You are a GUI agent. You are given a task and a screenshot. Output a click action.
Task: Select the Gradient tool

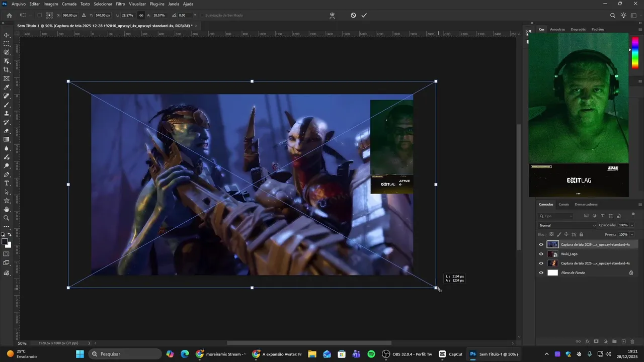(7, 139)
